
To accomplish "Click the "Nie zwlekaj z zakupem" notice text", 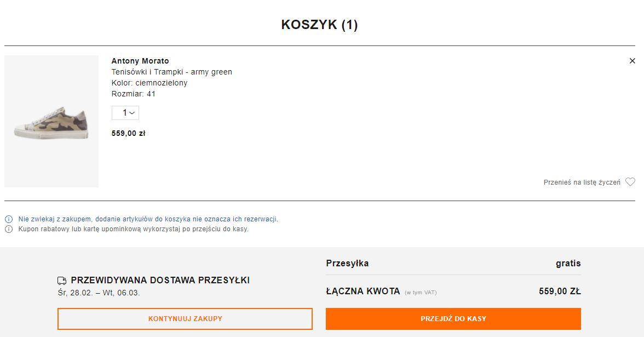I will coord(148,219).
